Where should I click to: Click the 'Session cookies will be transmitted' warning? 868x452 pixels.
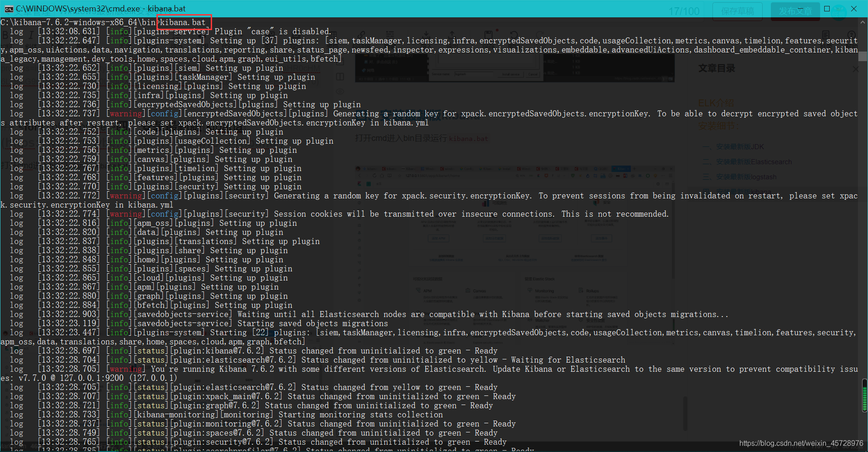point(339,214)
